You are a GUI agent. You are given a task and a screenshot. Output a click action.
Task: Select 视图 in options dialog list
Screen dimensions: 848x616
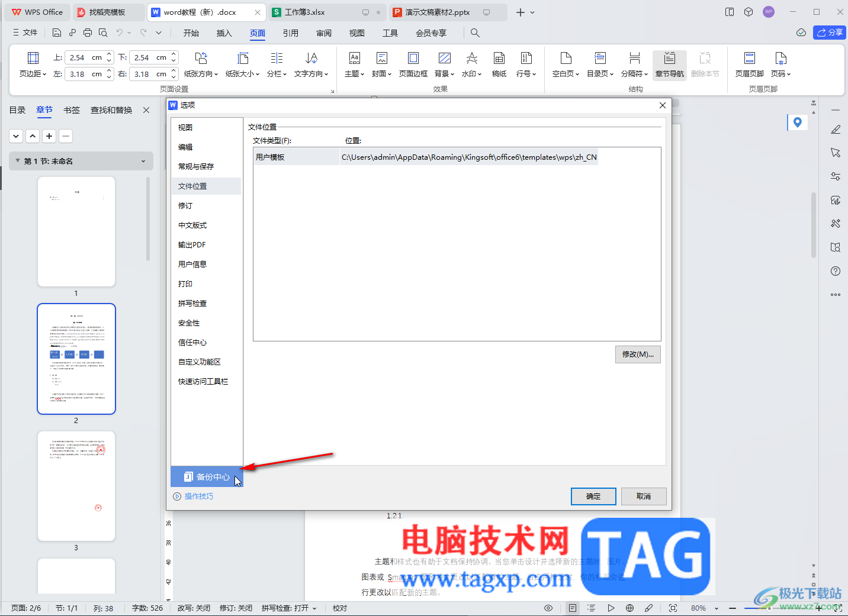pyautogui.click(x=206, y=127)
